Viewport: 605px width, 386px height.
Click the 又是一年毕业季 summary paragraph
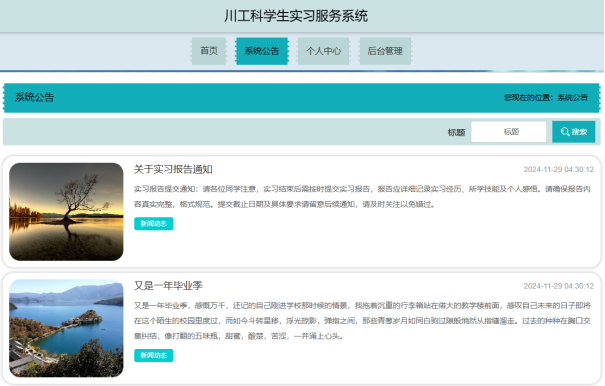pyautogui.click(x=362, y=321)
